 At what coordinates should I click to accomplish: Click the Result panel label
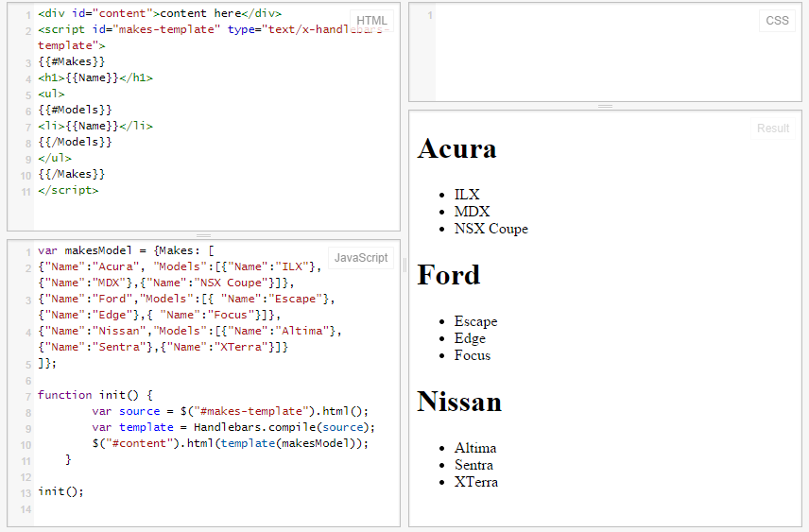(x=773, y=129)
